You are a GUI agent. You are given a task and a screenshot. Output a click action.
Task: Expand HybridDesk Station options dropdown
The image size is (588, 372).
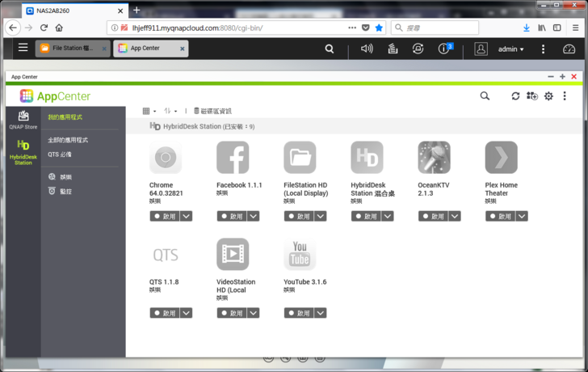tap(388, 216)
